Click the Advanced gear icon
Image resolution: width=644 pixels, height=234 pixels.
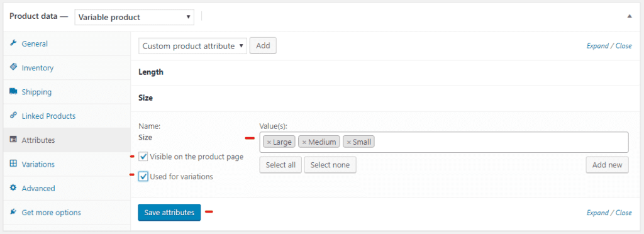coord(13,188)
